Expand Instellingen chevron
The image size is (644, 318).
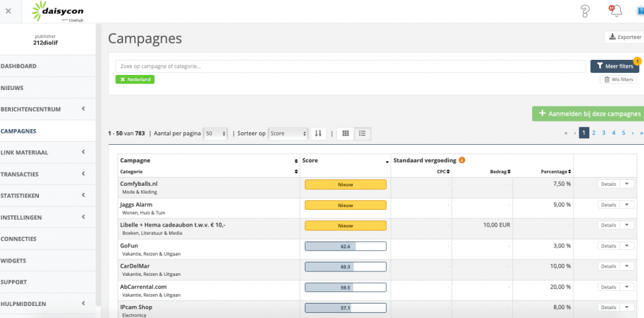point(84,217)
